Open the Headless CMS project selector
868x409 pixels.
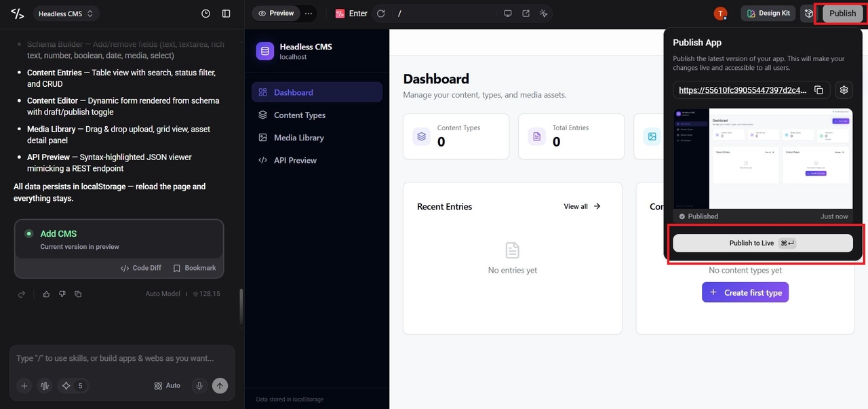(x=66, y=14)
